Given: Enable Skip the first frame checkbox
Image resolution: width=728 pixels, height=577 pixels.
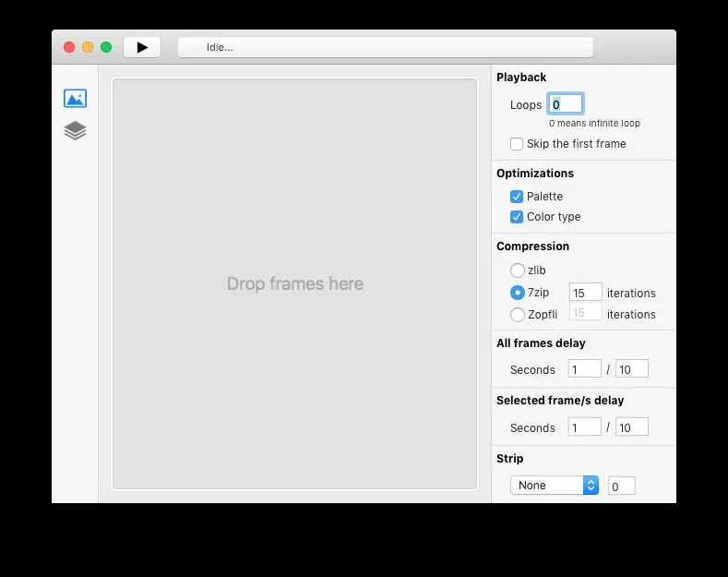Looking at the screenshot, I should click(x=517, y=144).
